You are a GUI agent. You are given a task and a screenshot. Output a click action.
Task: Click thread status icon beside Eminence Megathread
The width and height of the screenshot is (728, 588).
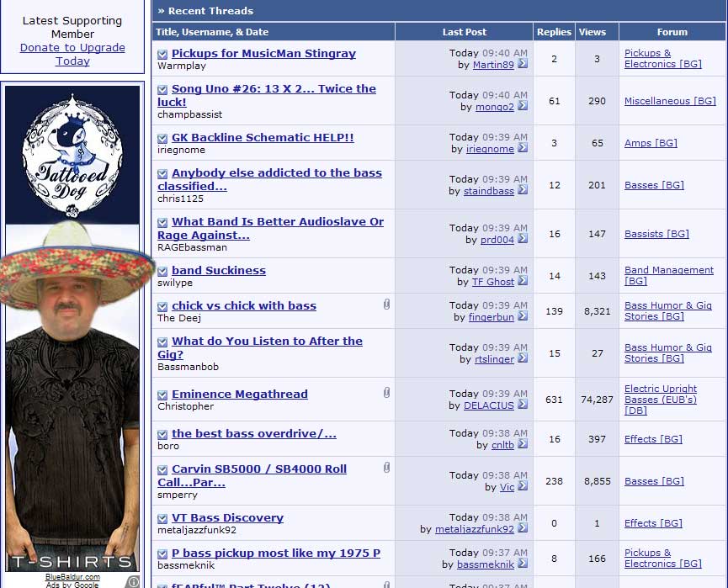tap(162, 395)
